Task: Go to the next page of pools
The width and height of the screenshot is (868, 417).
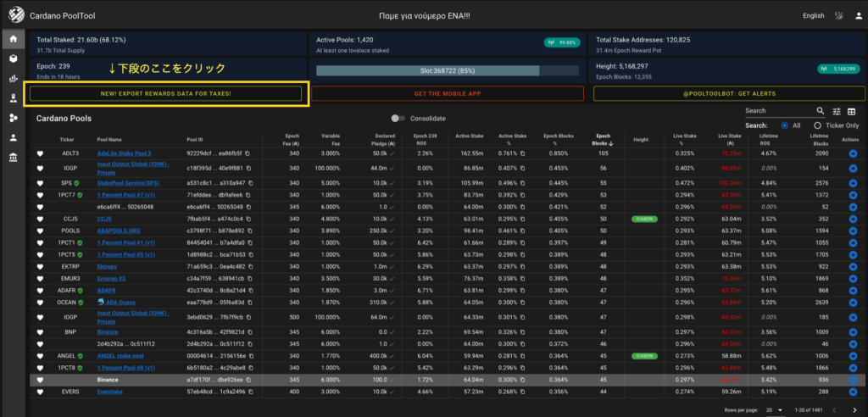Action: [854, 409]
